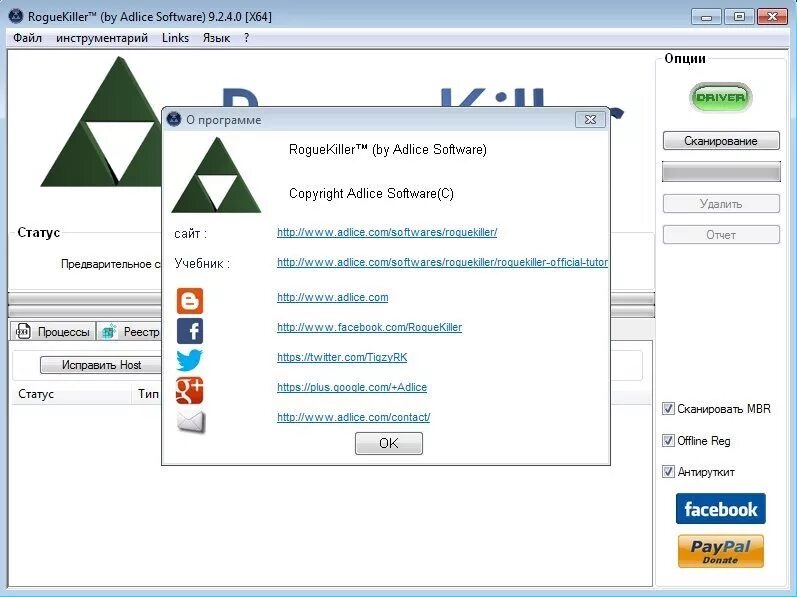The height and width of the screenshot is (597, 797).
Task: Click the PayPal Donate badge
Action: 720,551
